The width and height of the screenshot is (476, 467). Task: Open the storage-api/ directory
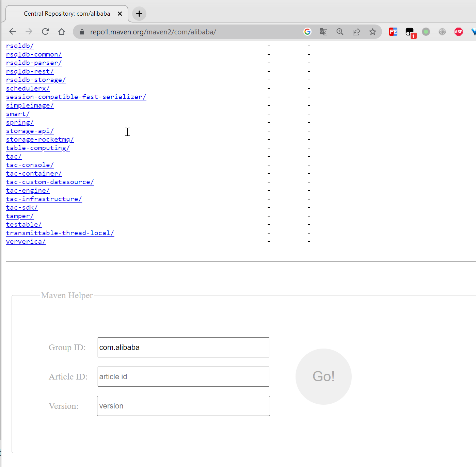[x=30, y=131]
